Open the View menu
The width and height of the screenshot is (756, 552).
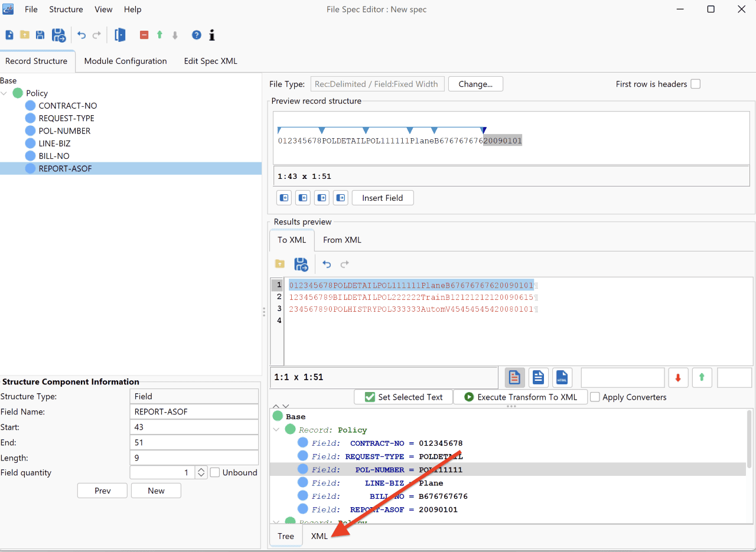point(103,9)
